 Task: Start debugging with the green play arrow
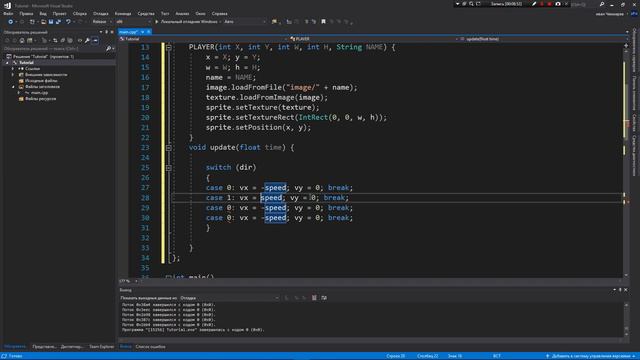[156, 22]
